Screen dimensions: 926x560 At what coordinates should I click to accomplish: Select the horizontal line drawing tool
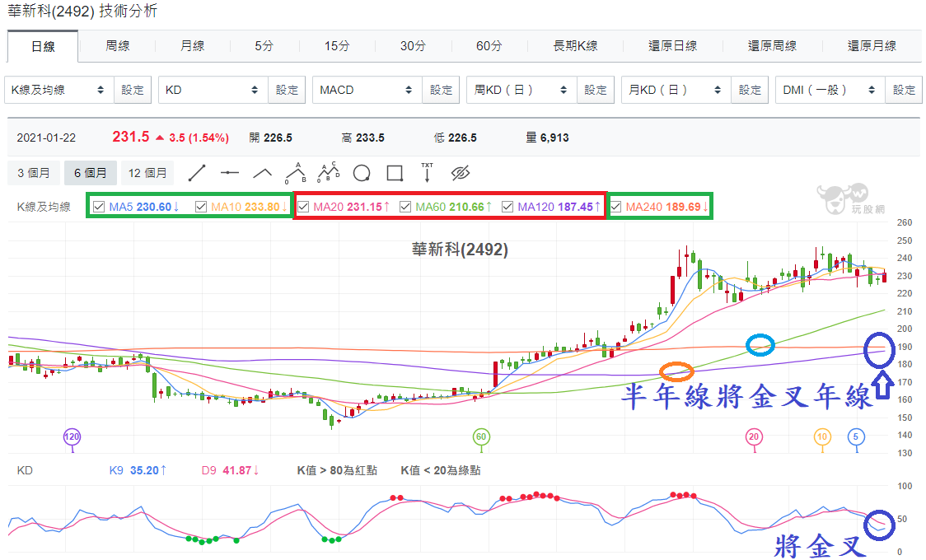[x=230, y=173]
